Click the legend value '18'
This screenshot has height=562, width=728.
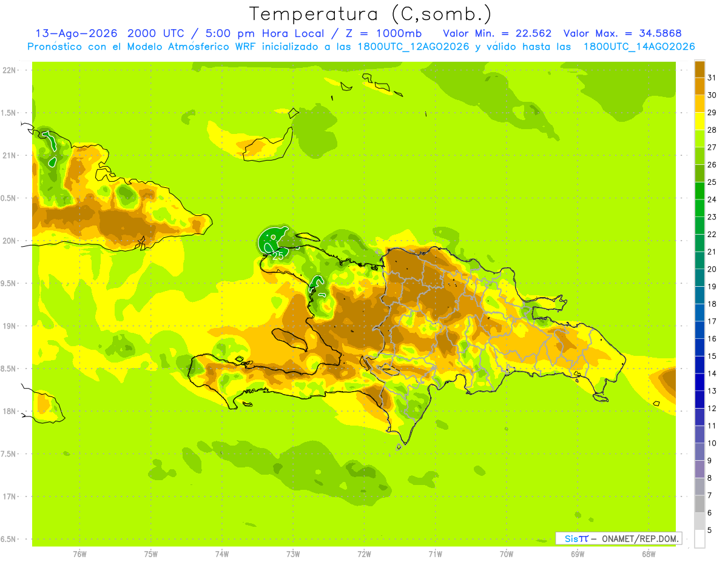[x=712, y=304]
